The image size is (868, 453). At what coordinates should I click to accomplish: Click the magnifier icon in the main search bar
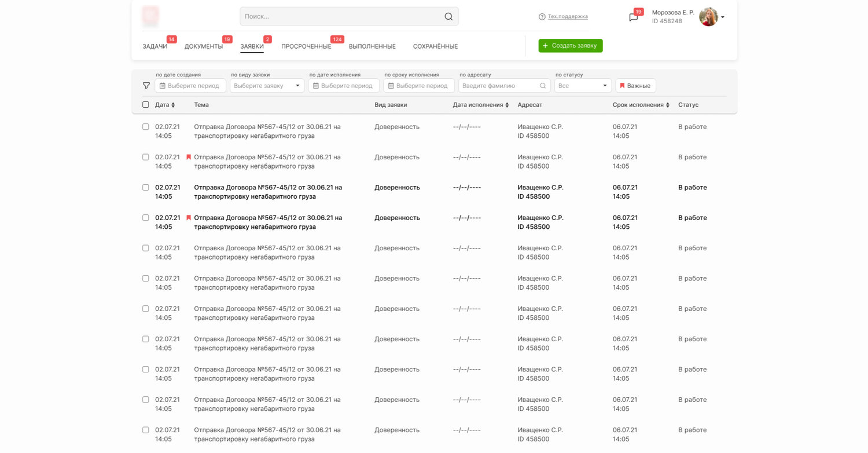[448, 16]
